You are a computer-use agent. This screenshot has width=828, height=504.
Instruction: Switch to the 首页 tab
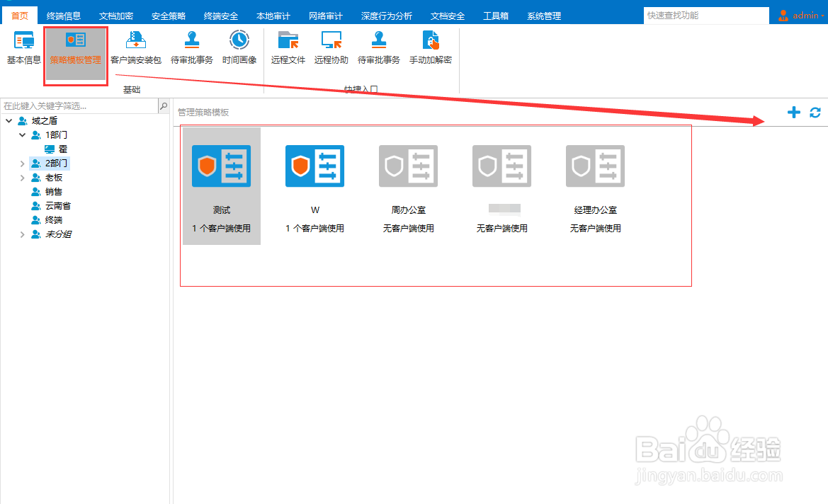coord(20,16)
